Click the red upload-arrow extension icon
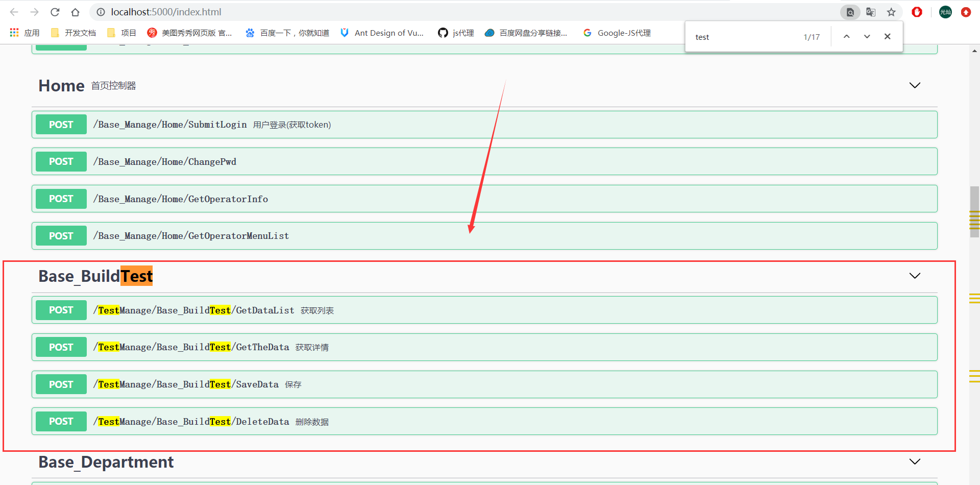The image size is (980, 485). coord(966,12)
